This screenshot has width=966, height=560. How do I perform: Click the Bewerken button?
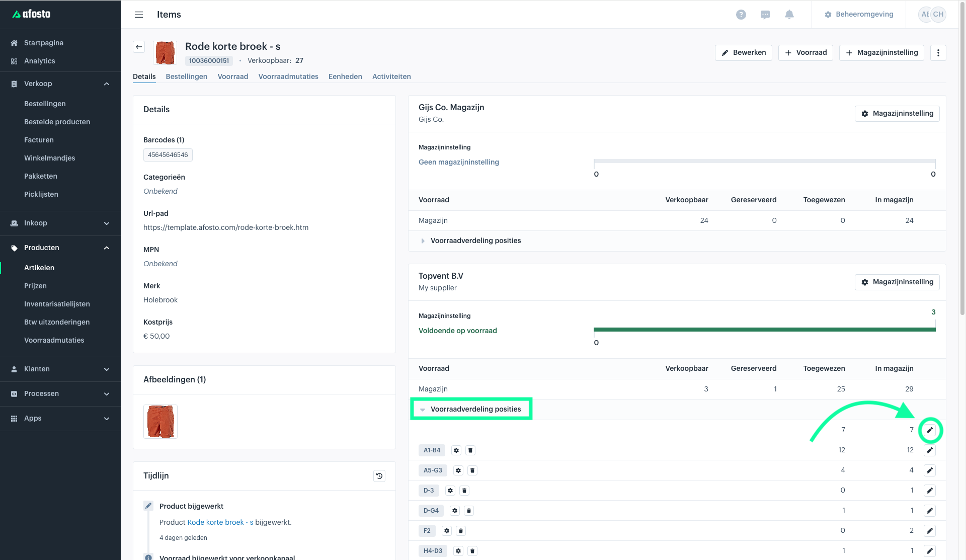tap(743, 53)
